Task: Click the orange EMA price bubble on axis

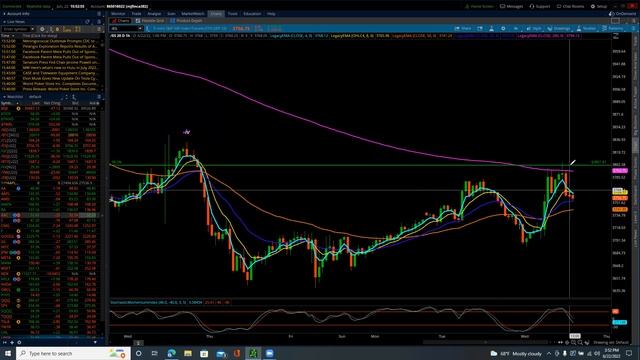Action: [620, 209]
